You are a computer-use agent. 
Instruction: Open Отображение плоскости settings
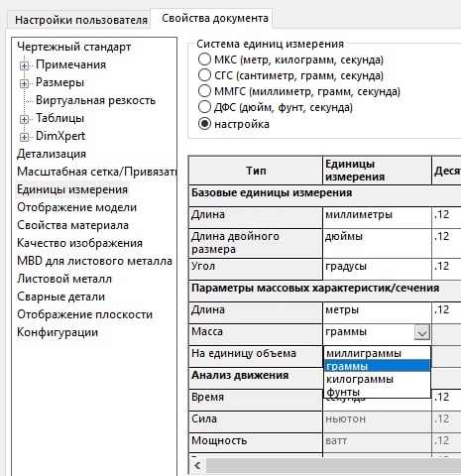click(84, 314)
